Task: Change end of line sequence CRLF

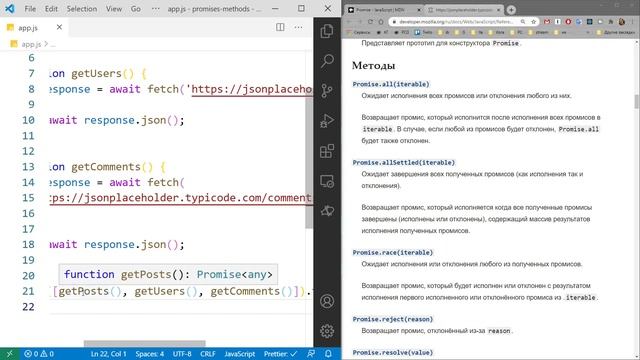Action: click(x=207, y=354)
